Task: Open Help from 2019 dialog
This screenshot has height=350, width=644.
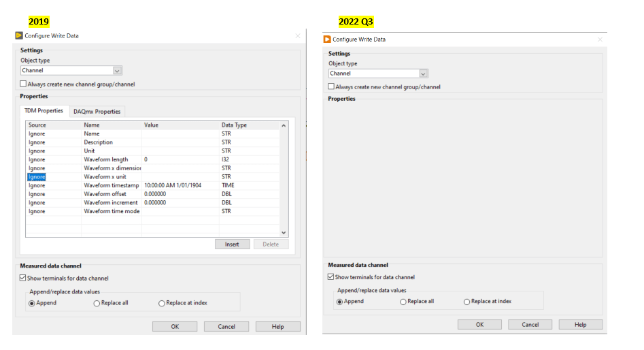Action: [277, 327]
